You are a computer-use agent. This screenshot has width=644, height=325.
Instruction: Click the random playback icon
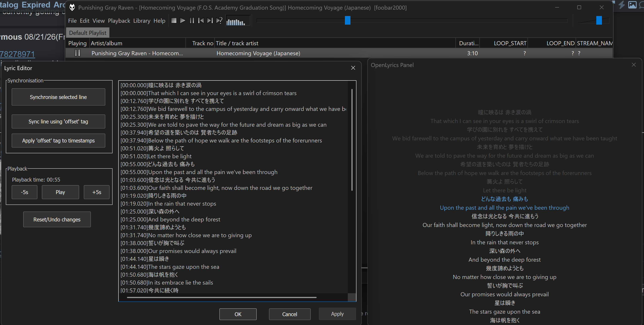[x=219, y=21]
